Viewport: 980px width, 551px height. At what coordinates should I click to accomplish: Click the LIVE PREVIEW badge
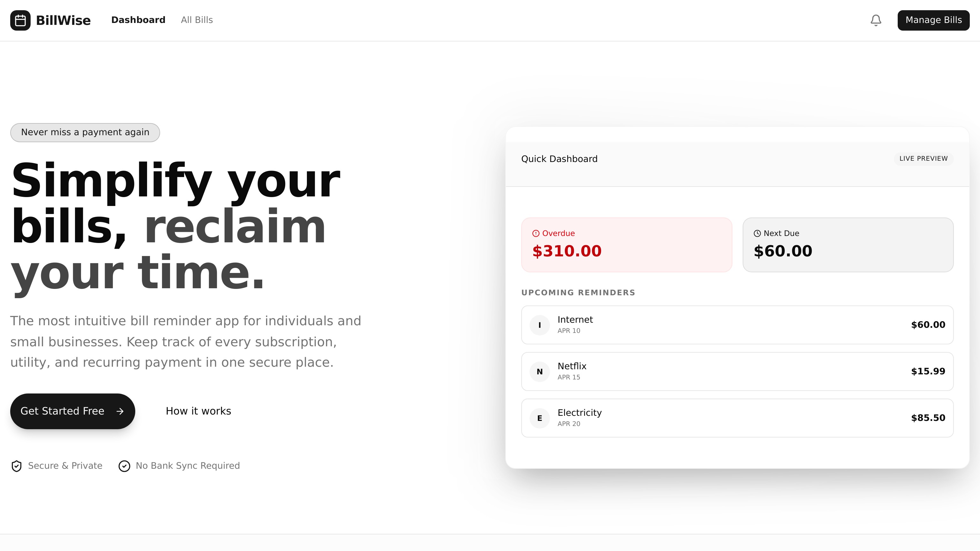pyautogui.click(x=923, y=158)
